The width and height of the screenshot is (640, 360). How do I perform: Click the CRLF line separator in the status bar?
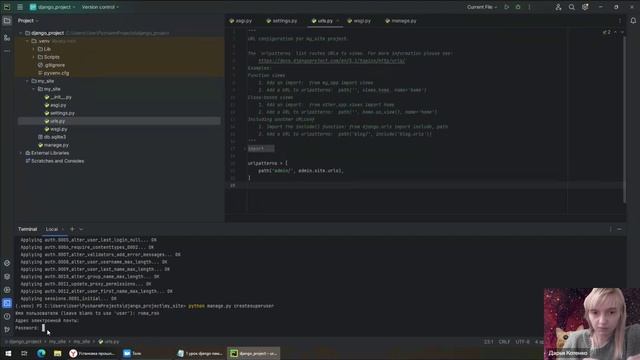[504, 342]
